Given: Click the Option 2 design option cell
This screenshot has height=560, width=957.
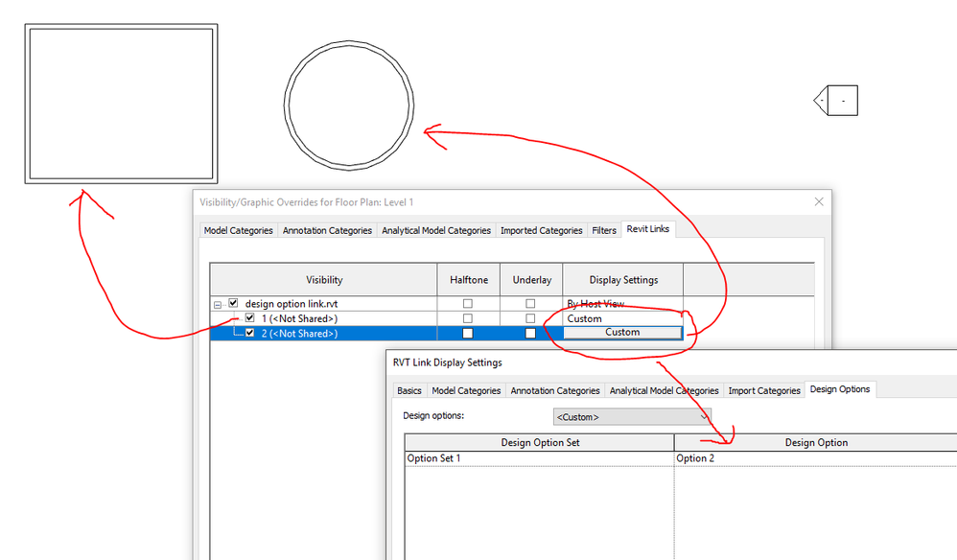Looking at the screenshot, I should [x=816, y=458].
